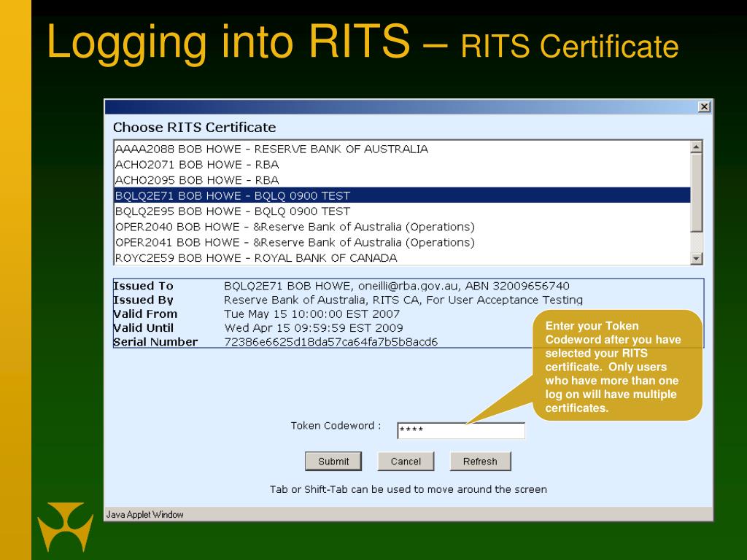Click the Issued By value Reserve Bank of Australia

[403, 300]
